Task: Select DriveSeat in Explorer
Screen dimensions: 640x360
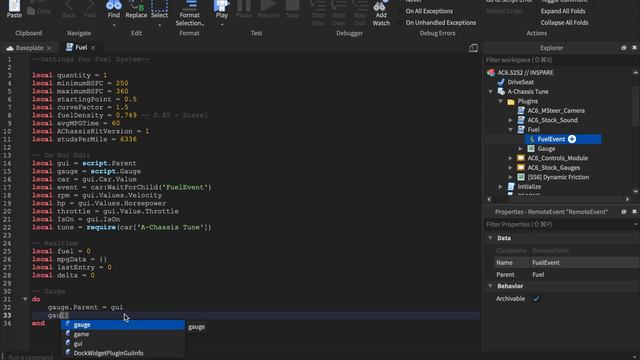Action: point(520,82)
